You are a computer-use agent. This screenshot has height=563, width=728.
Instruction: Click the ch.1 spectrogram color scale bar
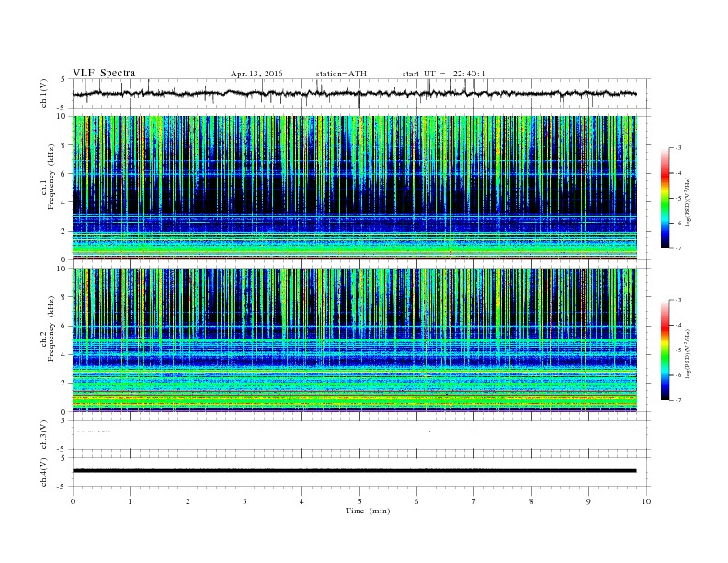(x=665, y=199)
